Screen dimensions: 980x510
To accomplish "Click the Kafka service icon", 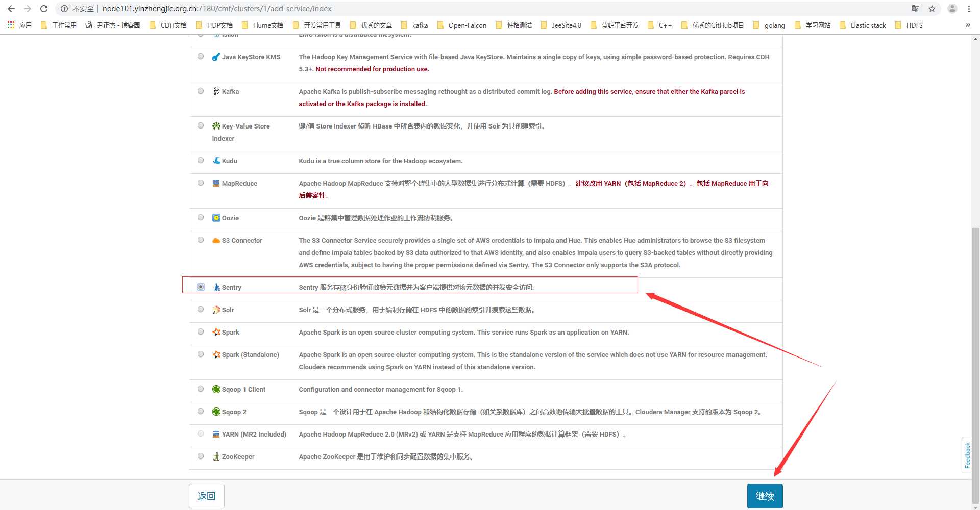I will tap(216, 91).
